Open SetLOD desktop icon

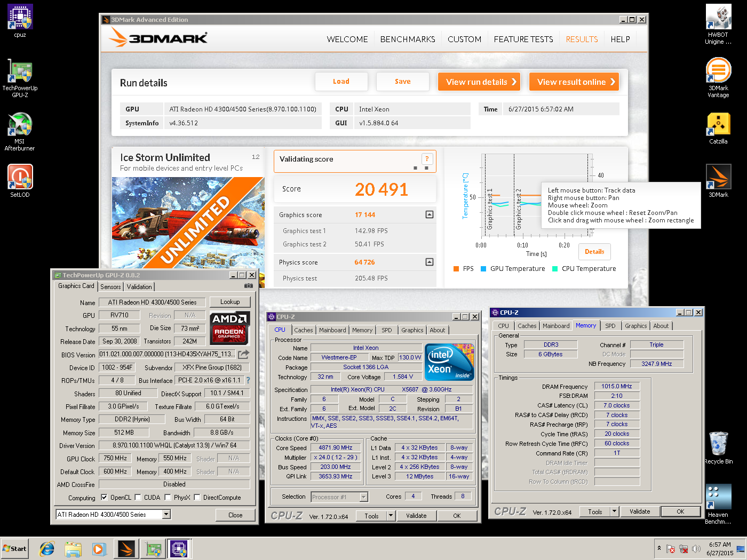[20, 181]
